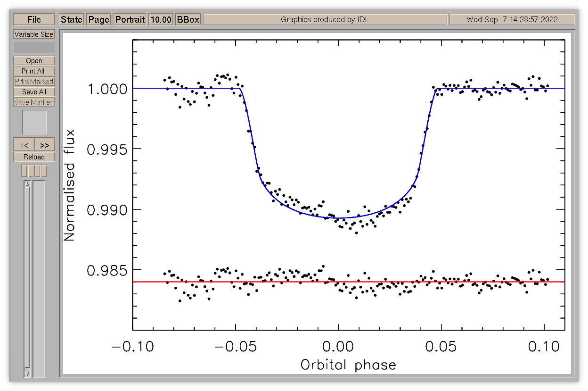This screenshot has height=391, width=588.
Task: Open the State dropdown menu
Action: point(72,19)
